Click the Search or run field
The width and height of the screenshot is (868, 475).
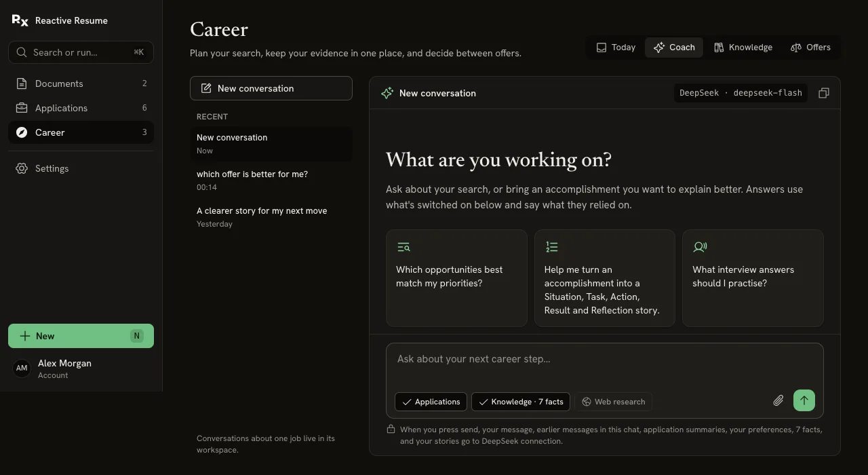pyautogui.click(x=81, y=52)
